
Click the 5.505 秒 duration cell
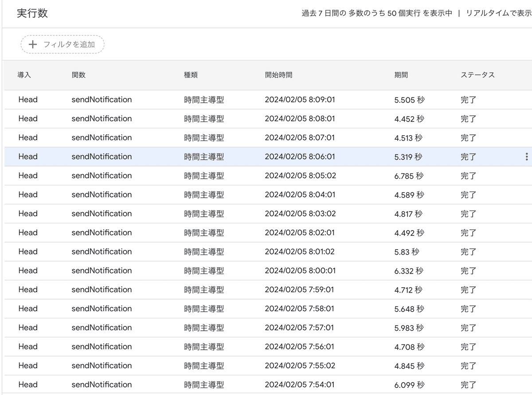point(409,100)
